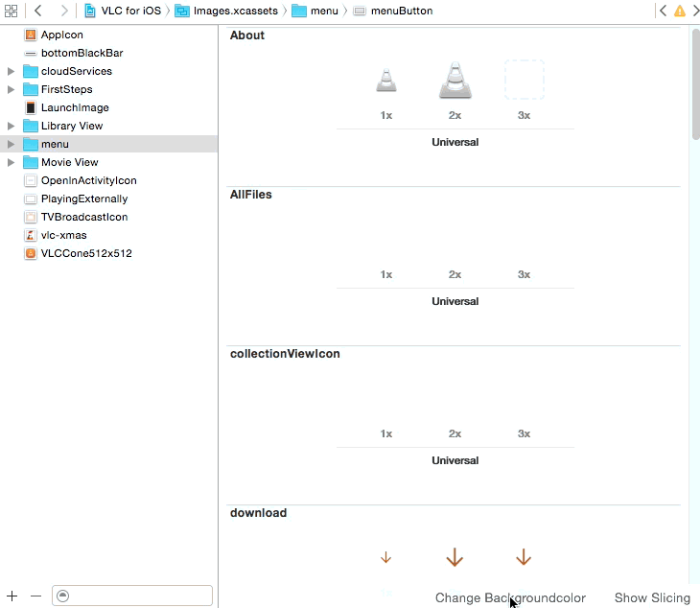Select the About 1x cone image
Image resolution: width=700 pixels, height=608 pixels.
386,81
